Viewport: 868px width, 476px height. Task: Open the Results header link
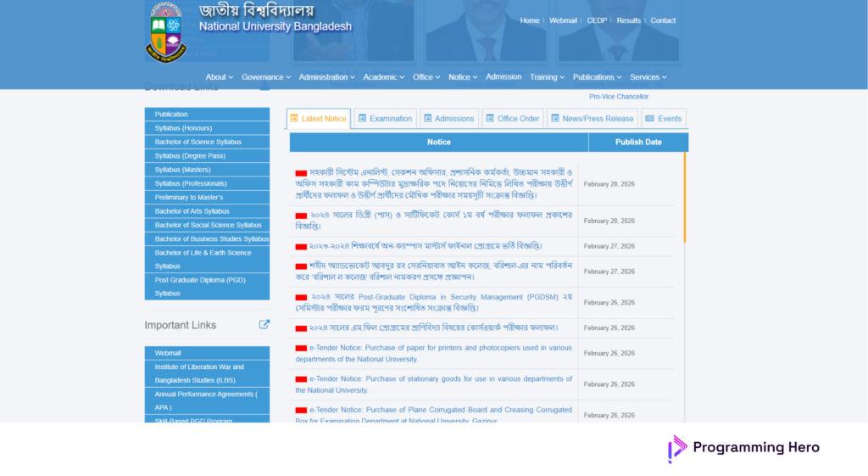(628, 20)
